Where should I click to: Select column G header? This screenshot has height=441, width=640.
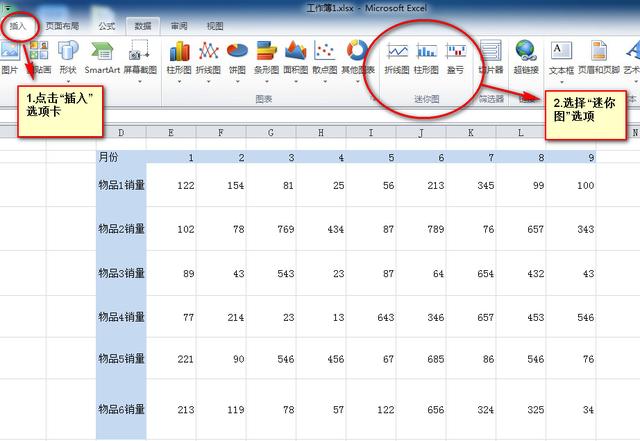271,132
